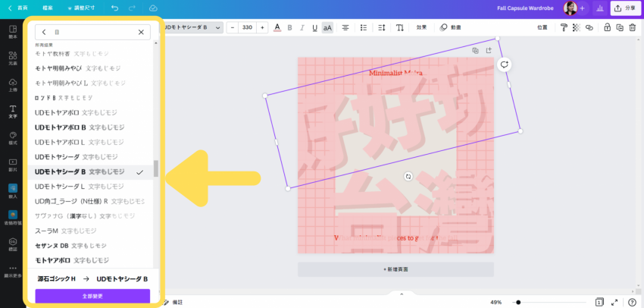This screenshot has height=308, width=644.
Task: Toggle bold formatting B
Action: click(290, 27)
